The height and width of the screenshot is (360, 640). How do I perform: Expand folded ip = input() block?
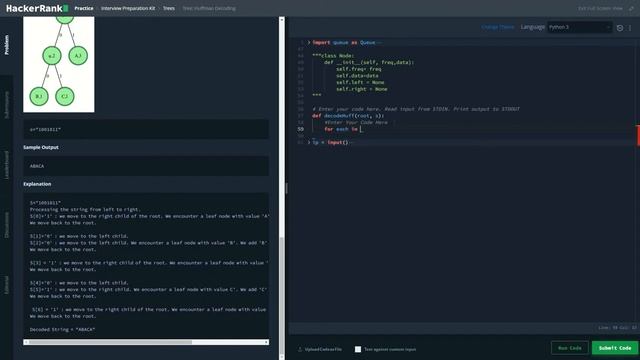click(309, 142)
